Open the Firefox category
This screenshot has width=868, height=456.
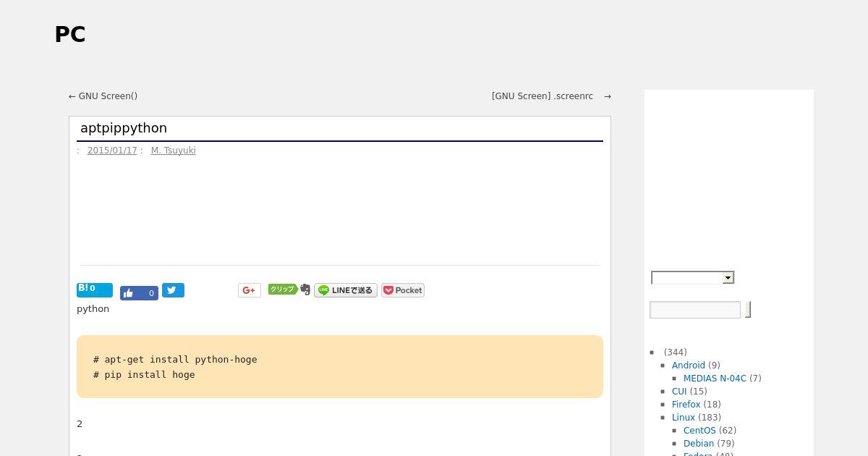pos(686,405)
